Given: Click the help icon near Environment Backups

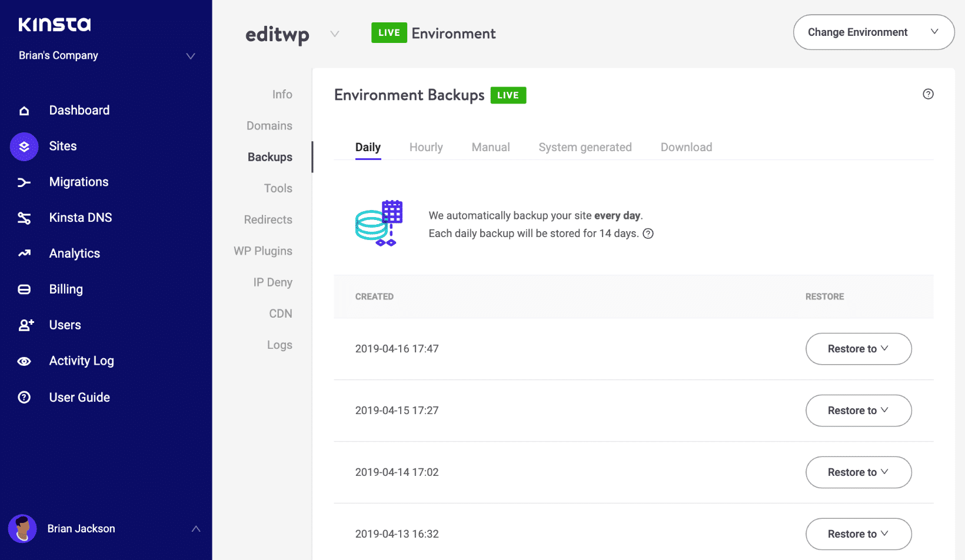Looking at the screenshot, I should point(928,94).
